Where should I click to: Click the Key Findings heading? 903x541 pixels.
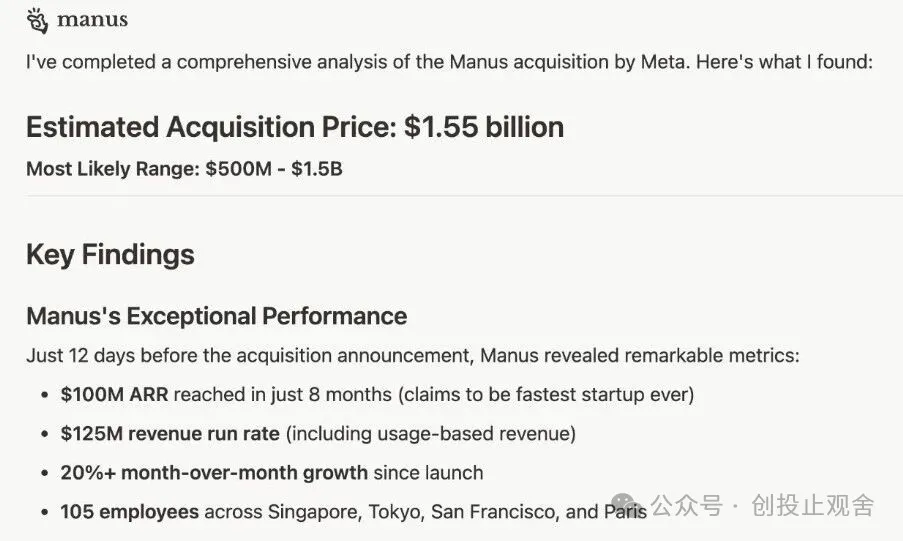[x=110, y=254]
